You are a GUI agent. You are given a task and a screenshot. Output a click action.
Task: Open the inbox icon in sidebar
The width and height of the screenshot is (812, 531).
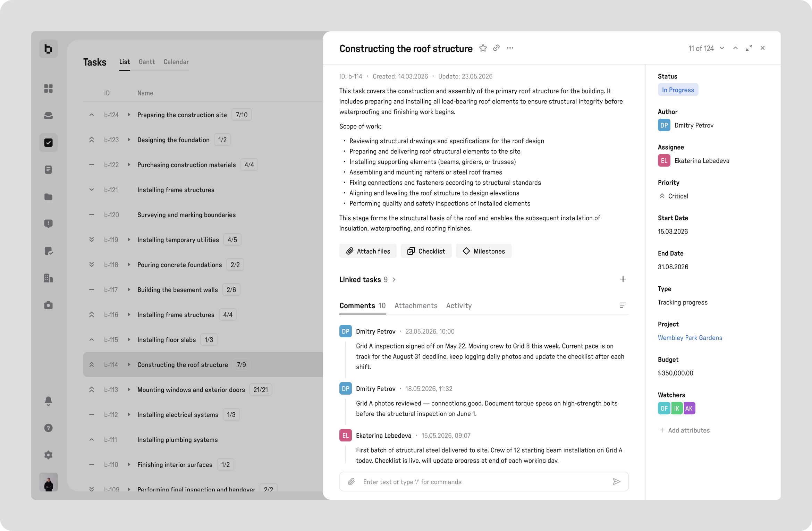48,116
